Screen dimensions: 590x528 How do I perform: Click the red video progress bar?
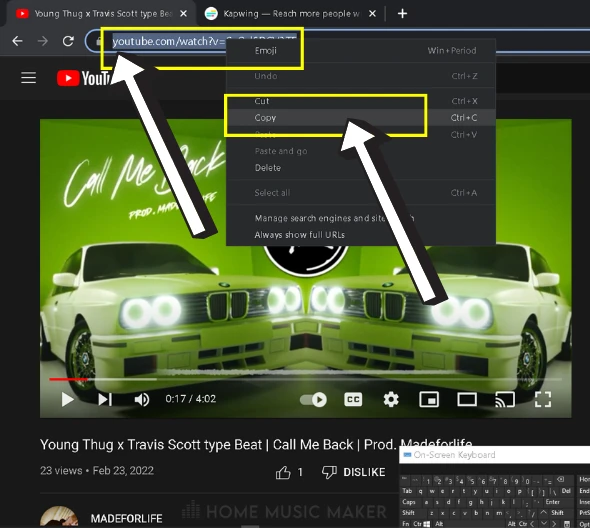pyautogui.click(x=68, y=379)
